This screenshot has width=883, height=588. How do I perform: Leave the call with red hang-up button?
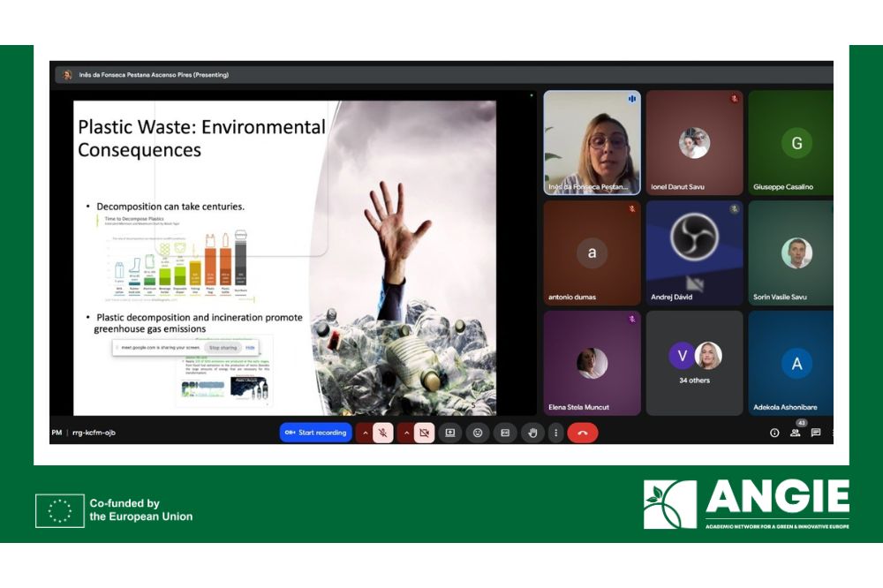click(x=582, y=433)
